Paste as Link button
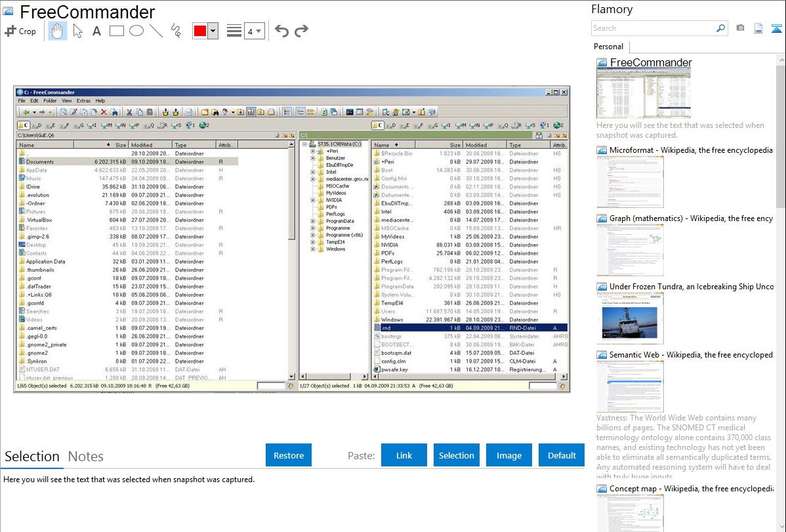This screenshot has height=532, width=786. (404, 455)
